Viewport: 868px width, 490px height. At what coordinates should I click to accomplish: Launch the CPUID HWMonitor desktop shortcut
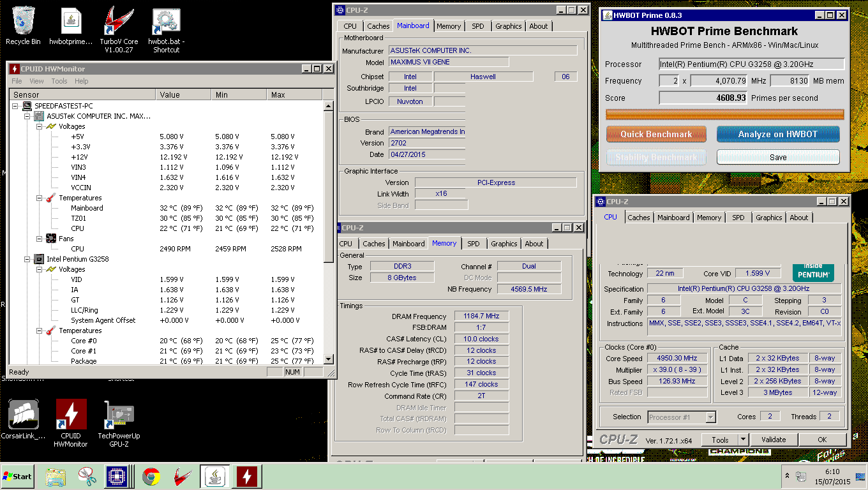click(x=71, y=423)
